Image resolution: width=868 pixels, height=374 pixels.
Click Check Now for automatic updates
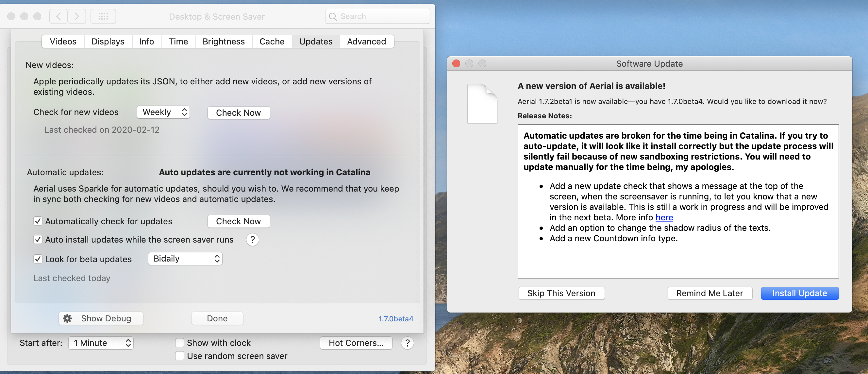point(239,221)
